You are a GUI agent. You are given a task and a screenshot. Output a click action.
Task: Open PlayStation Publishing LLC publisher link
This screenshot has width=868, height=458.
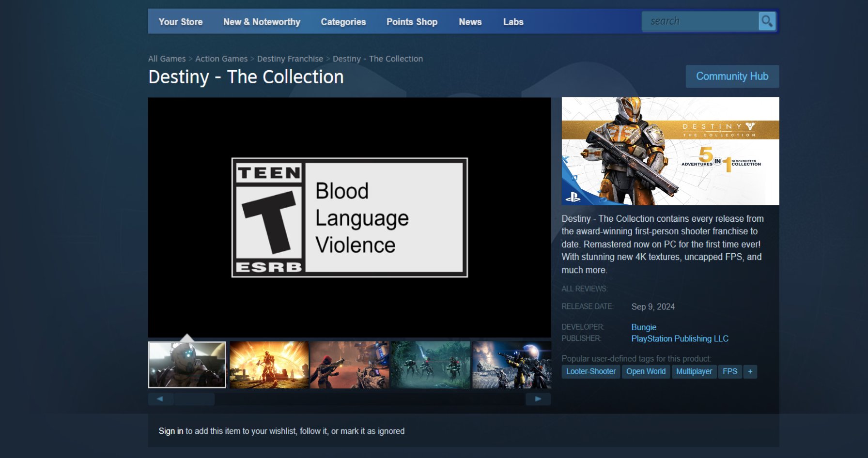[680, 338]
